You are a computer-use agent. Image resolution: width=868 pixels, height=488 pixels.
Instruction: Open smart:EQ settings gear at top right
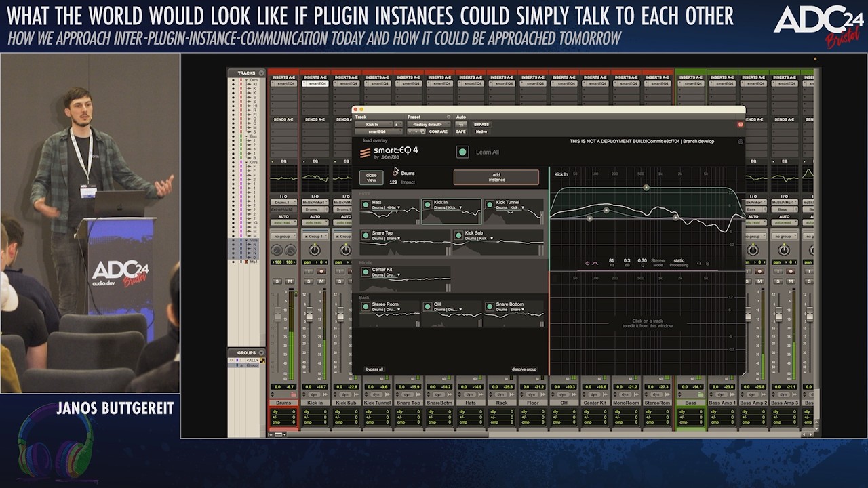tap(741, 142)
